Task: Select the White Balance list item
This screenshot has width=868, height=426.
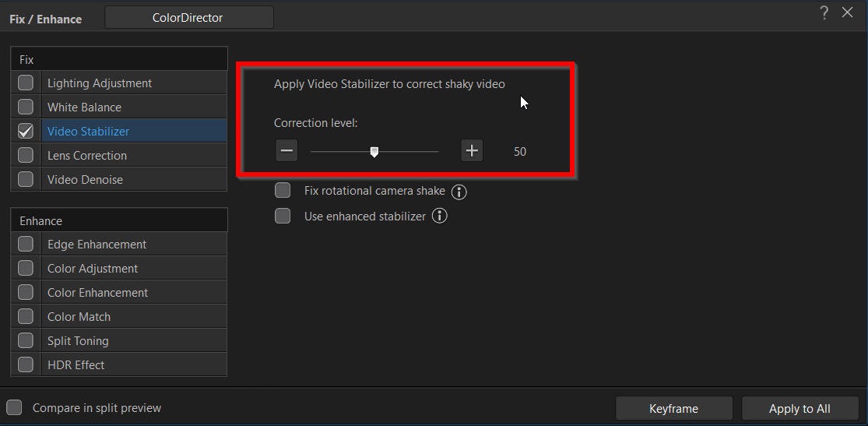Action: click(134, 107)
